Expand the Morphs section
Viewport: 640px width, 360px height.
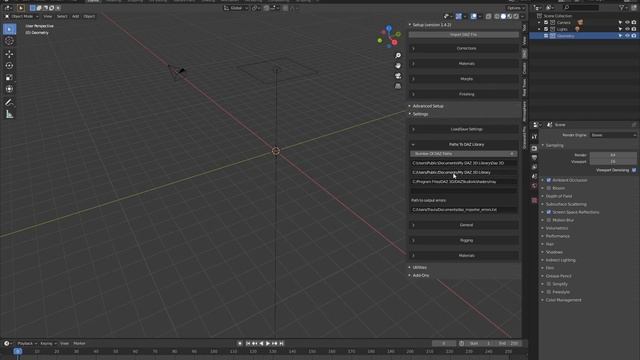pyautogui.click(x=464, y=79)
